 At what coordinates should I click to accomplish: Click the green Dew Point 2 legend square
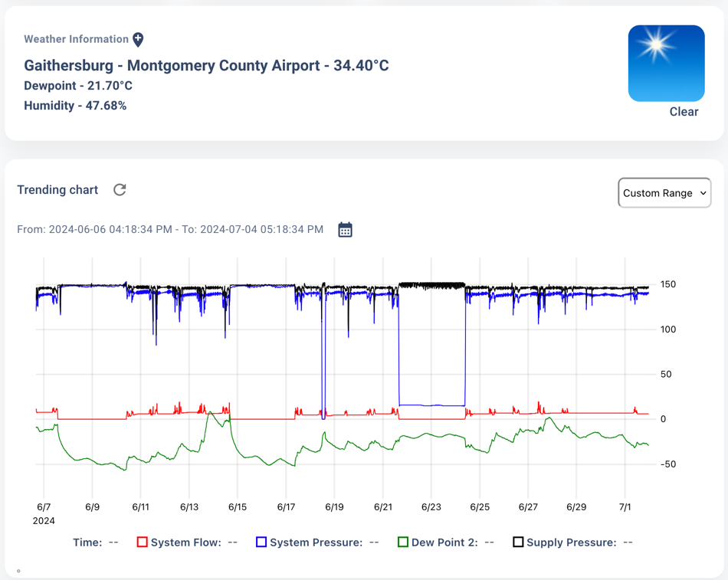403,542
